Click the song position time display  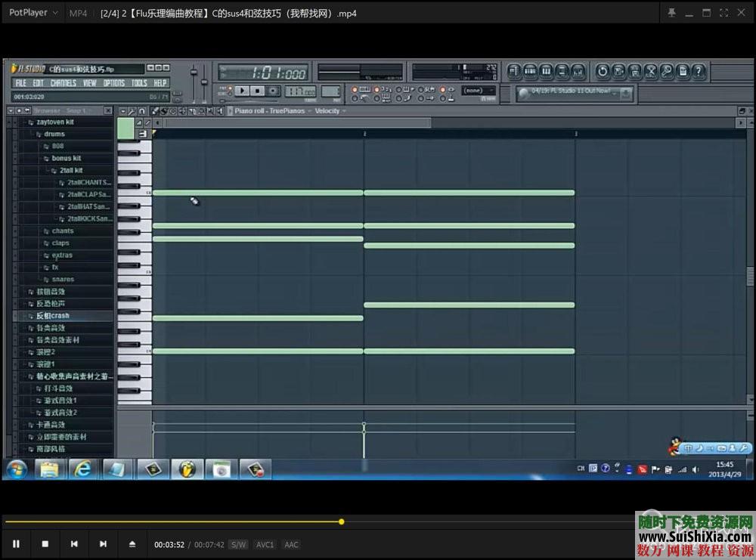coord(263,73)
